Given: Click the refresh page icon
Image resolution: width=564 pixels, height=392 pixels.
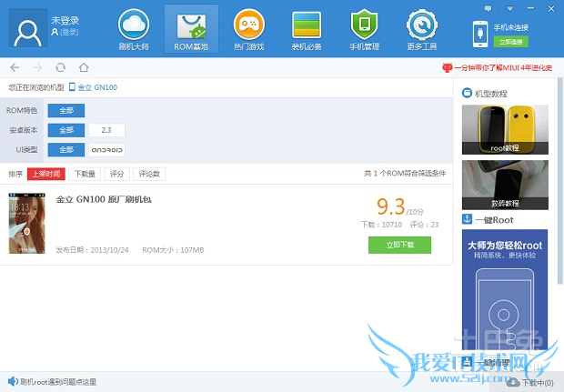Looking at the screenshot, I should (x=60, y=67).
